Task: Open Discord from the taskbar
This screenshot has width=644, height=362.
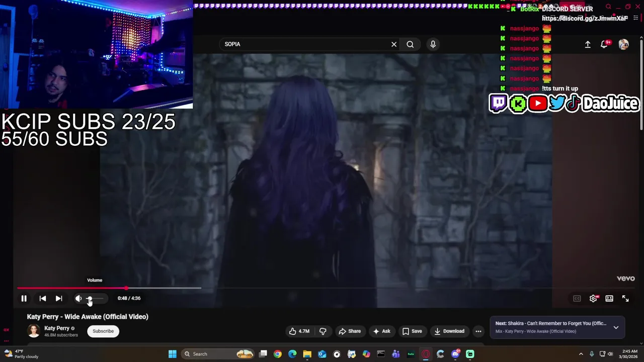Action: pyautogui.click(x=455, y=354)
